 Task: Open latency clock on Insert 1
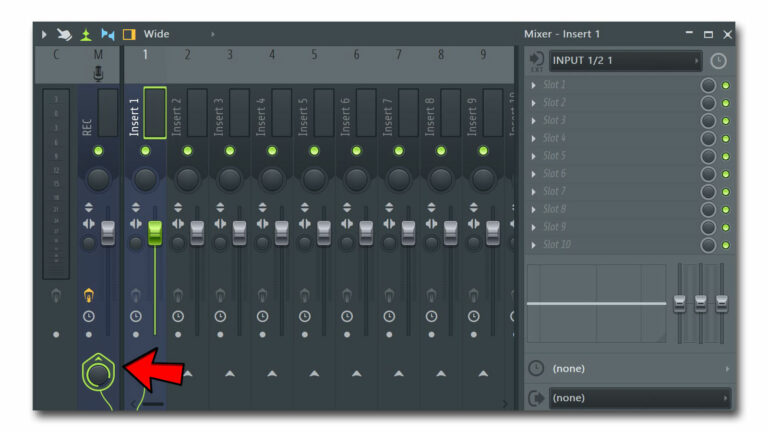tap(136, 316)
